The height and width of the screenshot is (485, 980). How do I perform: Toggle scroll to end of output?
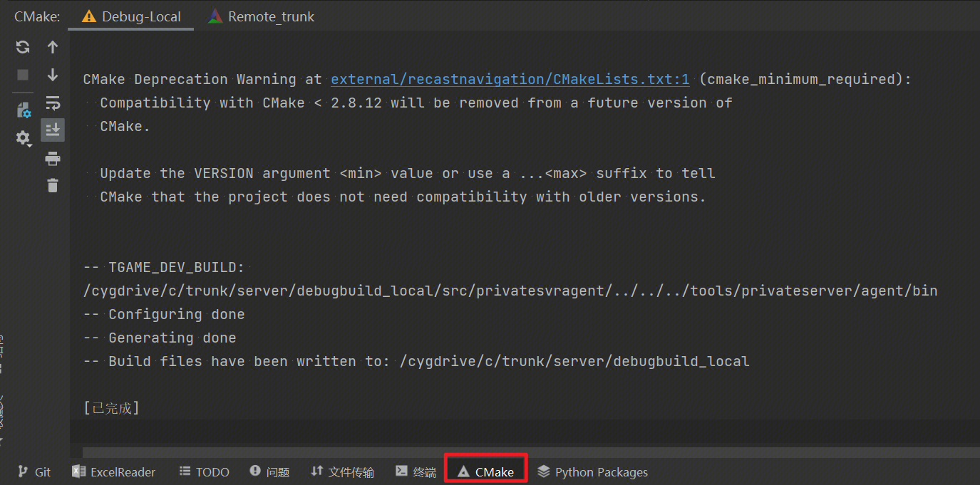click(x=53, y=130)
